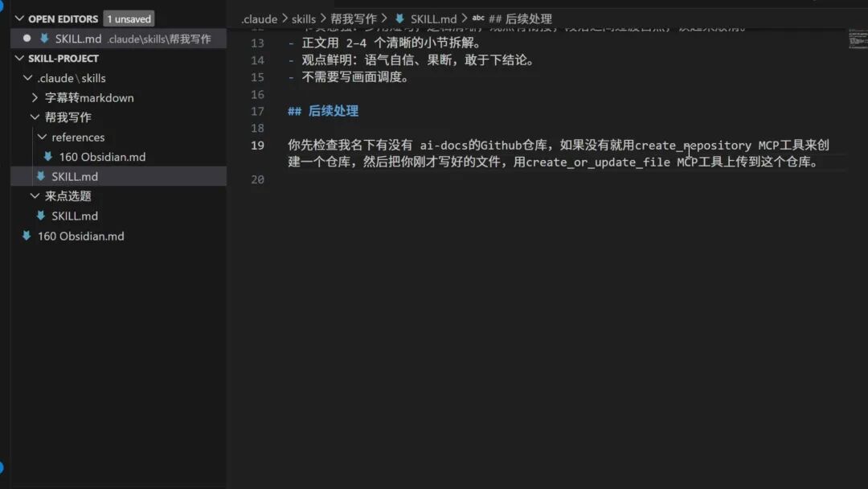Click line number 19 in gutter
The height and width of the screenshot is (489, 868).
257,145
